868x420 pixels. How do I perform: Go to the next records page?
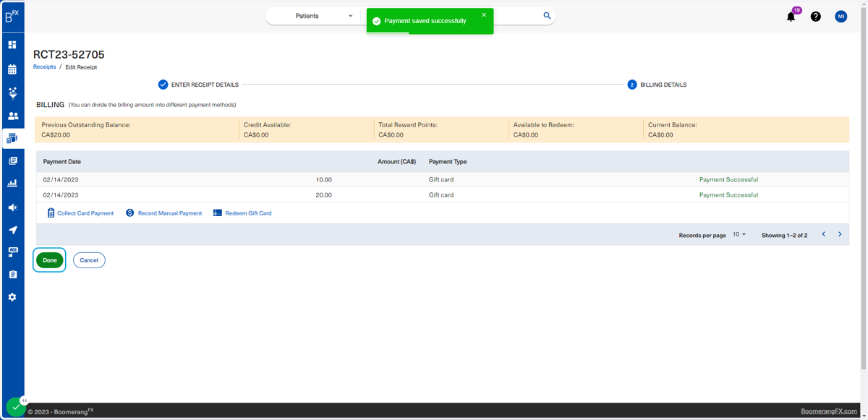[840, 234]
